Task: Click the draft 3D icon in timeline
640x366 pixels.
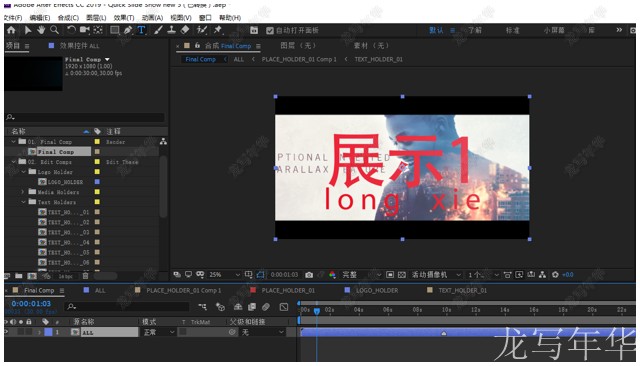Action: click(220, 306)
